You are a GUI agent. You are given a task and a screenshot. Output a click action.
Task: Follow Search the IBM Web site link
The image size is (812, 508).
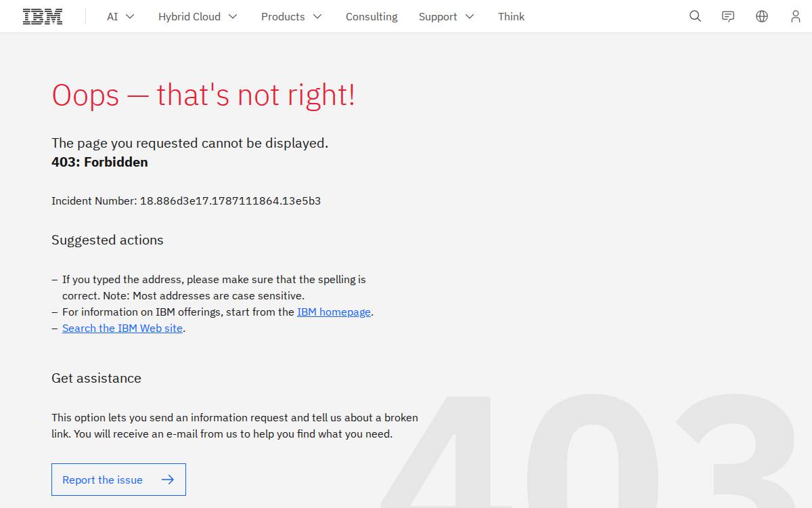(122, 328)
